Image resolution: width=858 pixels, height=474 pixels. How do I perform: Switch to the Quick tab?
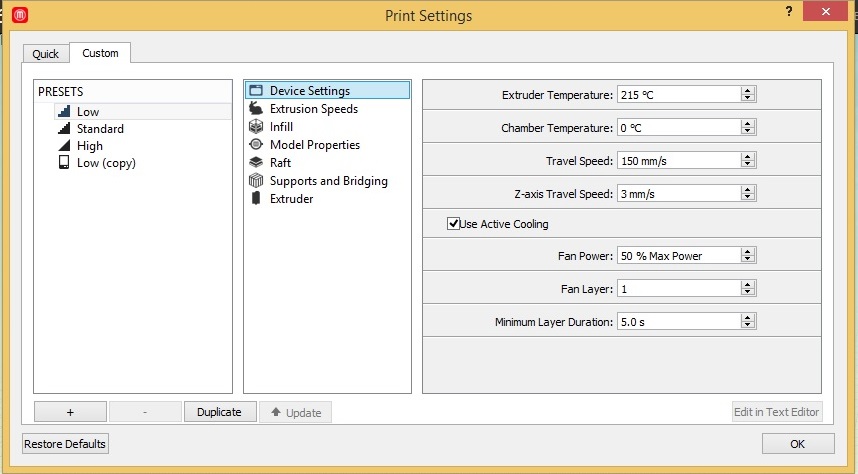tap(46, 54)
